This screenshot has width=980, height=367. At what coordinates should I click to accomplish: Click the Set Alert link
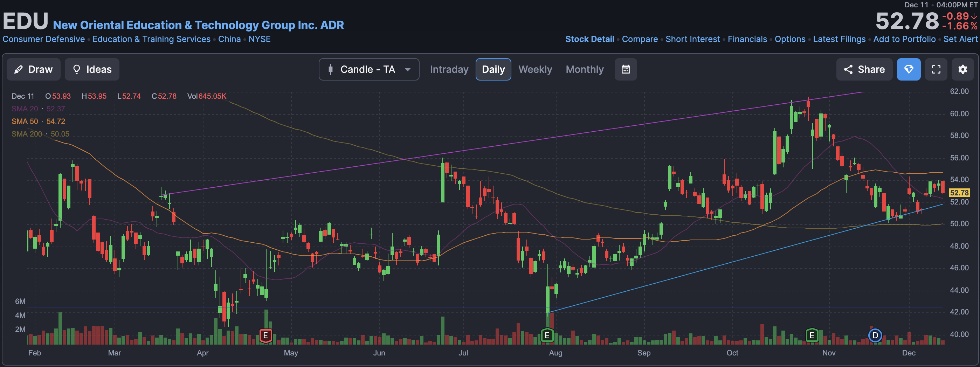coord(960,39)
